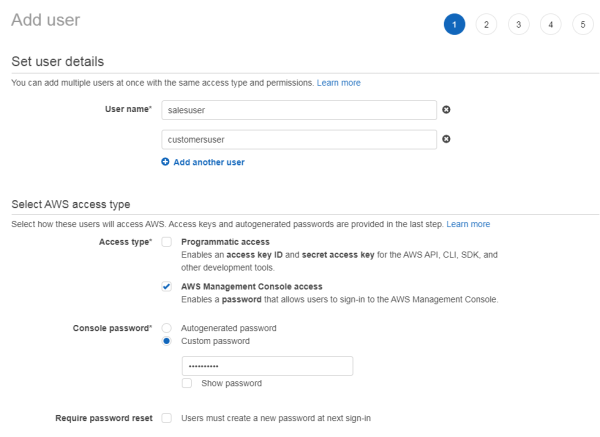Select Custom password radio button
Image resolution: width=600 pixels, height=437 pixels.
point(167,342)
